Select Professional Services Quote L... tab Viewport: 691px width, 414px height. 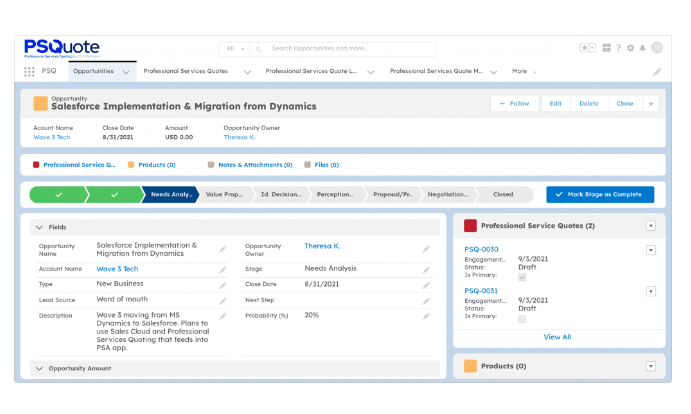click(x=311, y=71)
